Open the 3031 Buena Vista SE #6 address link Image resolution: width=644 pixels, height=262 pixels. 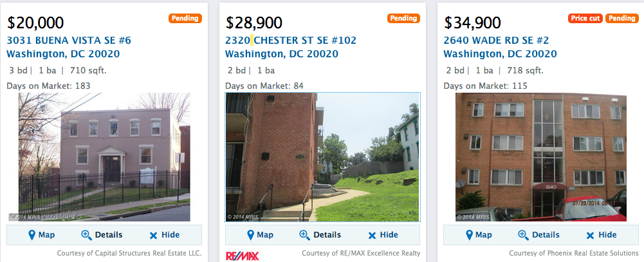[69, 40]
